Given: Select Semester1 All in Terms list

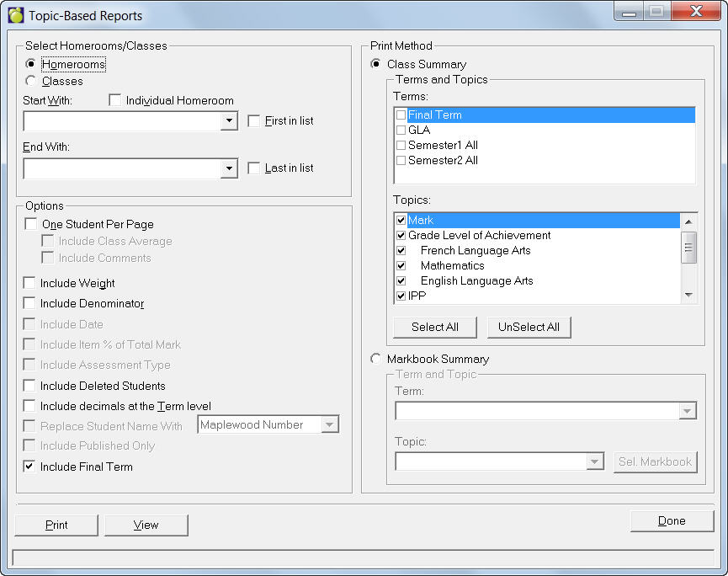Looking at the screenshot, I should [443, 146].
